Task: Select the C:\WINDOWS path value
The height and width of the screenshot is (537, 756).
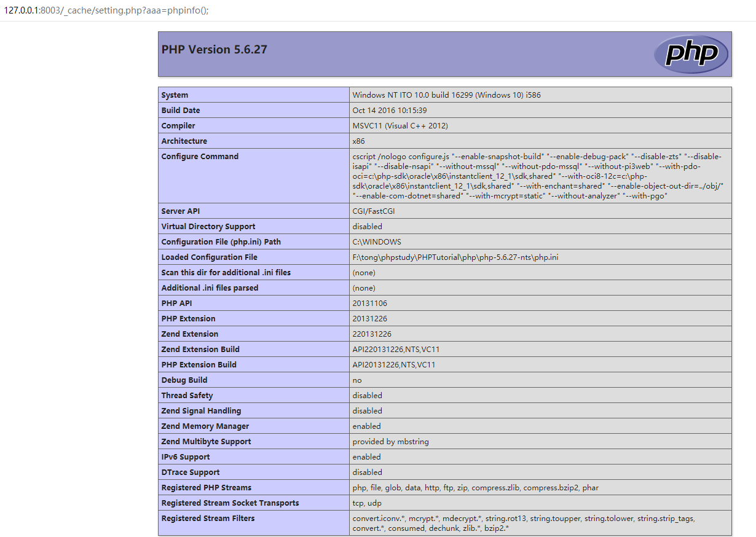Action: pyautogui.click(x=377, y=242)
